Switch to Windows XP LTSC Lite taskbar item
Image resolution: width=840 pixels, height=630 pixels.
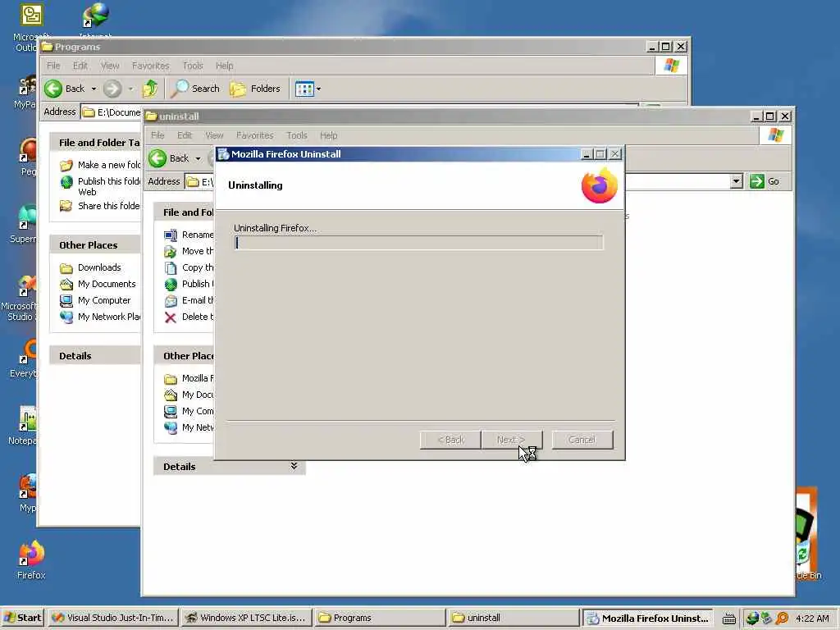245,618
